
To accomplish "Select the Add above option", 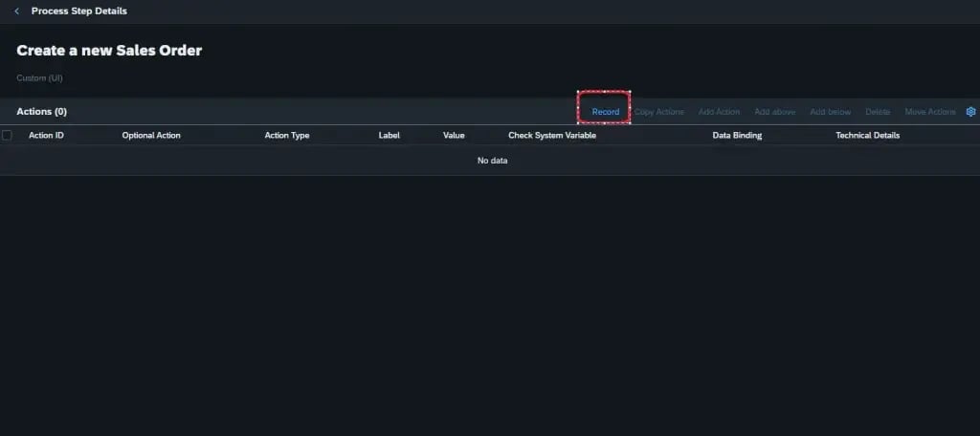I will pyautogui.click(x=774, y=112).
